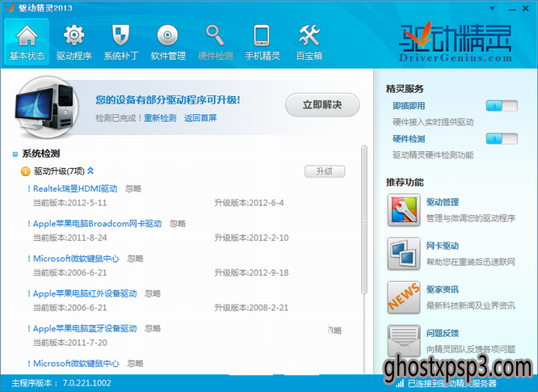Switch to the 手机精灵 phone tab

pyautogui.click(x=262, y=42)
